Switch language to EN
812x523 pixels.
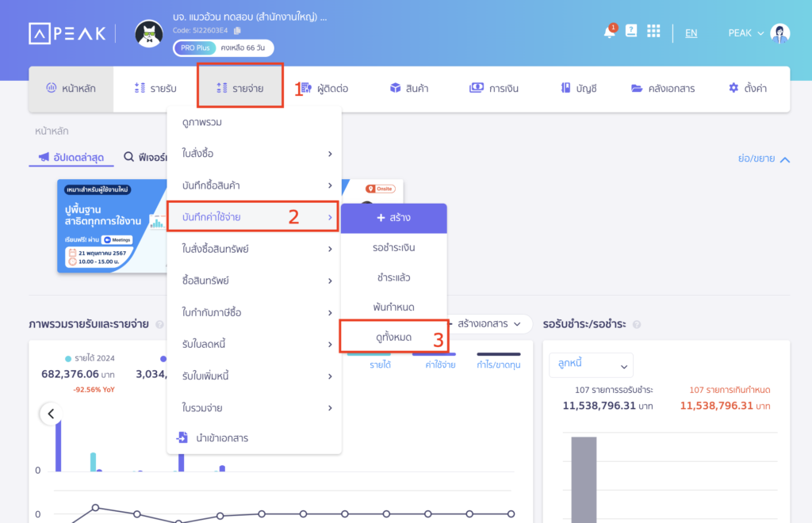click(x=691, y=33)
